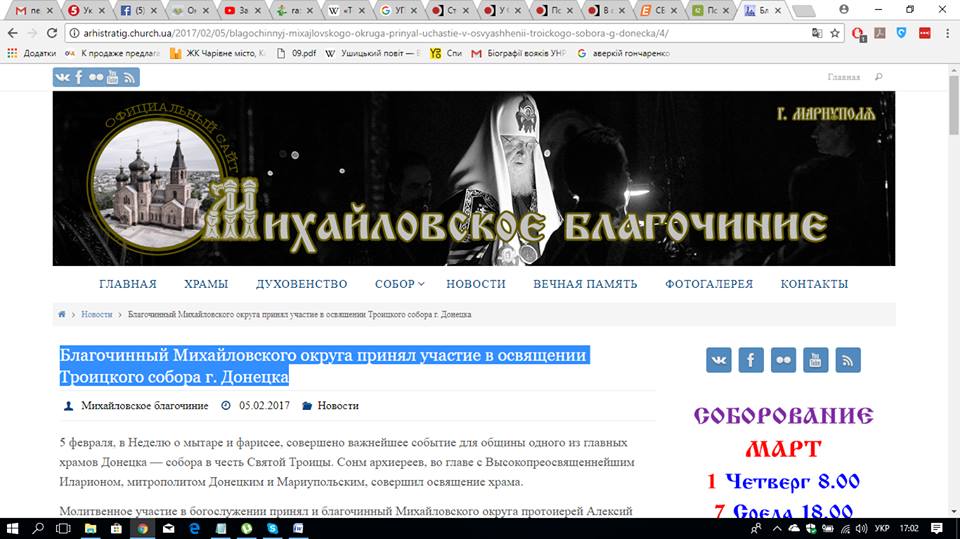Go to the ФОТОГАЛЕРЕЯ menu item
960x539 pixels.
708,284
